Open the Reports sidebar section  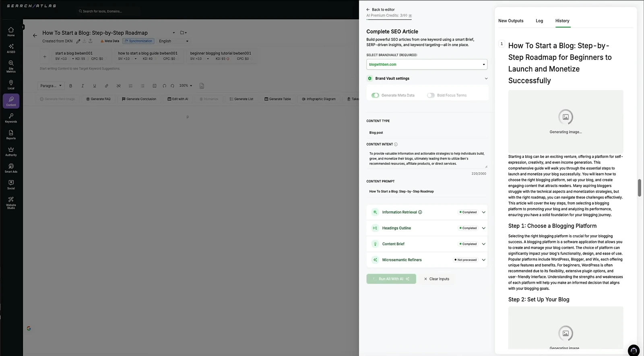pos(11,135)
